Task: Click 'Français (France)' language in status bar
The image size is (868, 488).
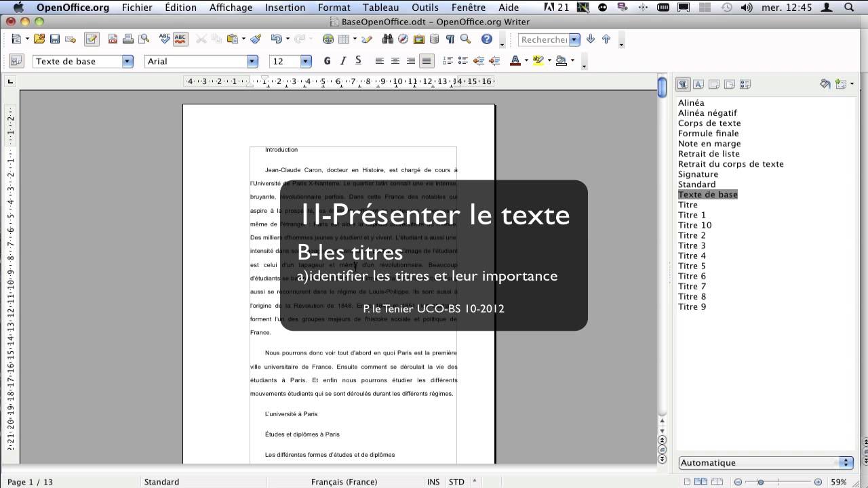Action: click(344, 482)
